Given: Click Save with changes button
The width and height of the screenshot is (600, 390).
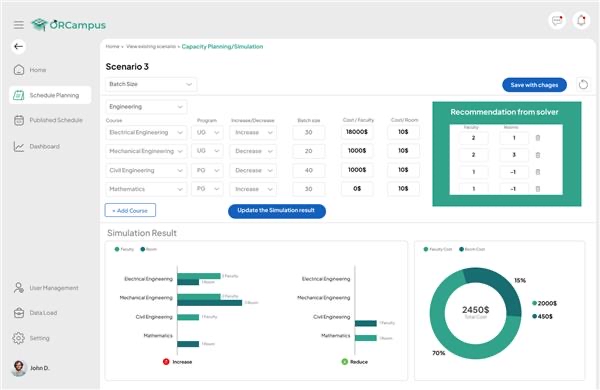Looking at the screenshot, I should point(534,85).
